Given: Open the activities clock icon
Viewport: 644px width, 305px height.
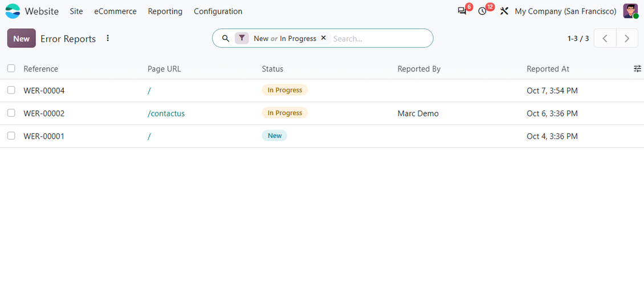Looking at the screenshot, I should tap(483, 11).
